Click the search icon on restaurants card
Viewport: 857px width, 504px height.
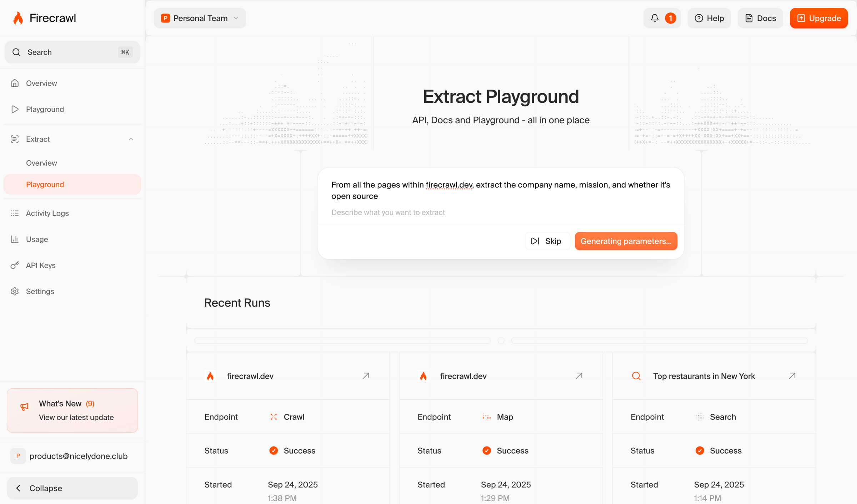coord(636,376)
